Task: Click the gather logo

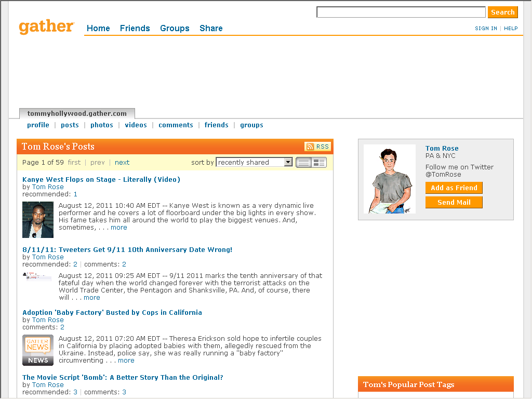Action: pyautogui.click(x=46, y=26)
